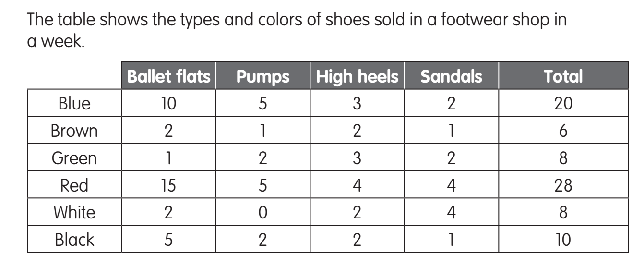The height and width of the screenshot is (266, 644).
Task: Click the Red total cell showing 28
Action: 563,185
